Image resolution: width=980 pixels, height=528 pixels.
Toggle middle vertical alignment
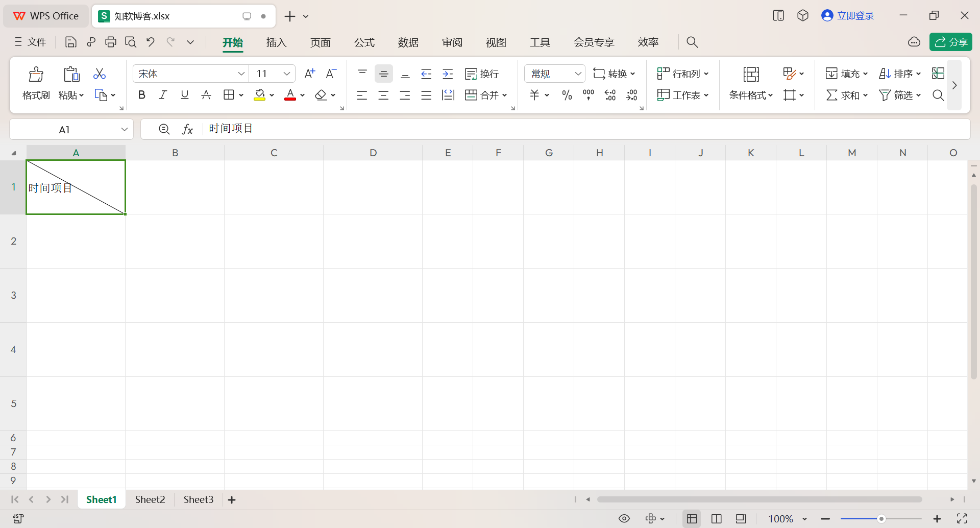tap(384, 74)
